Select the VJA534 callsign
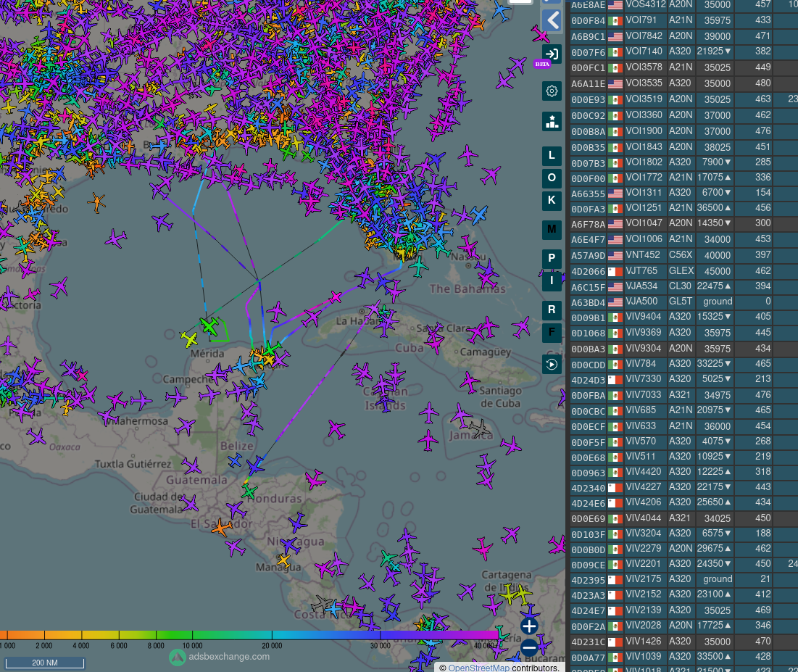Viewport: 798px width, 672px height. (641, 286)
